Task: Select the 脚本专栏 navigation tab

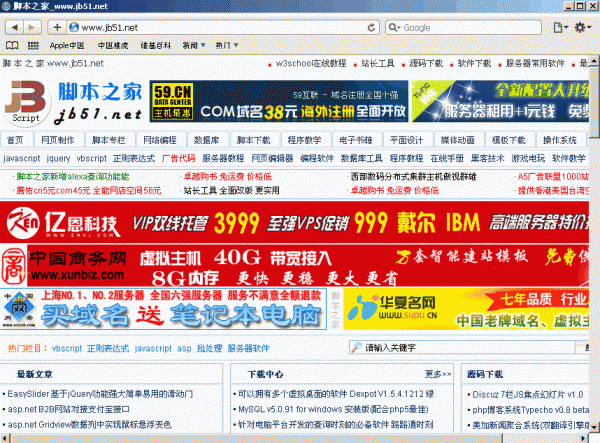Action: pos(109,140)
